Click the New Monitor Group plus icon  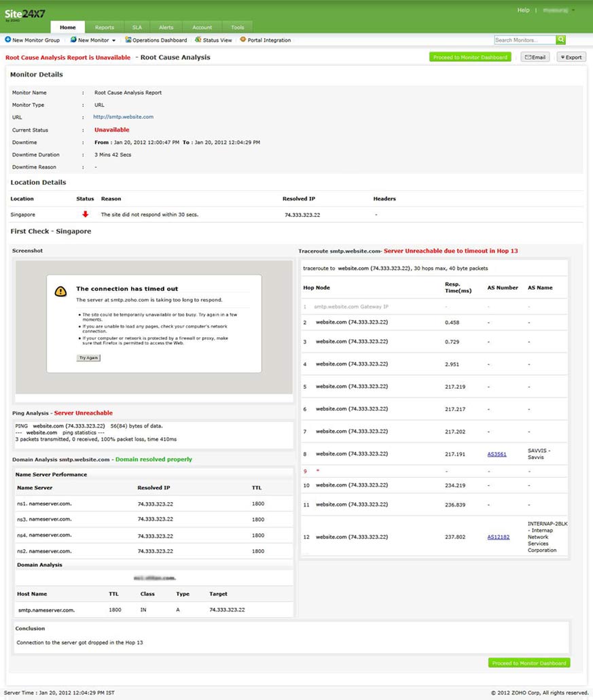[x=8, y=40]
